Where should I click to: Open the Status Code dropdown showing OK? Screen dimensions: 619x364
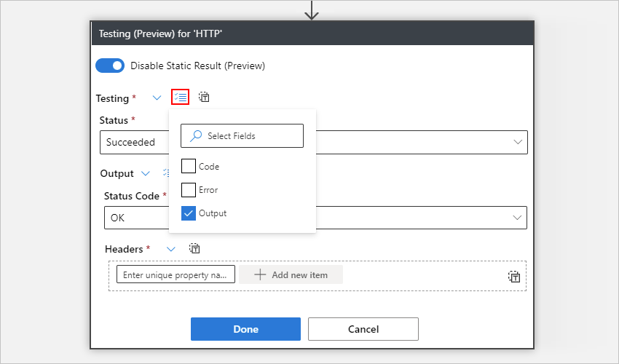(518, 218)
